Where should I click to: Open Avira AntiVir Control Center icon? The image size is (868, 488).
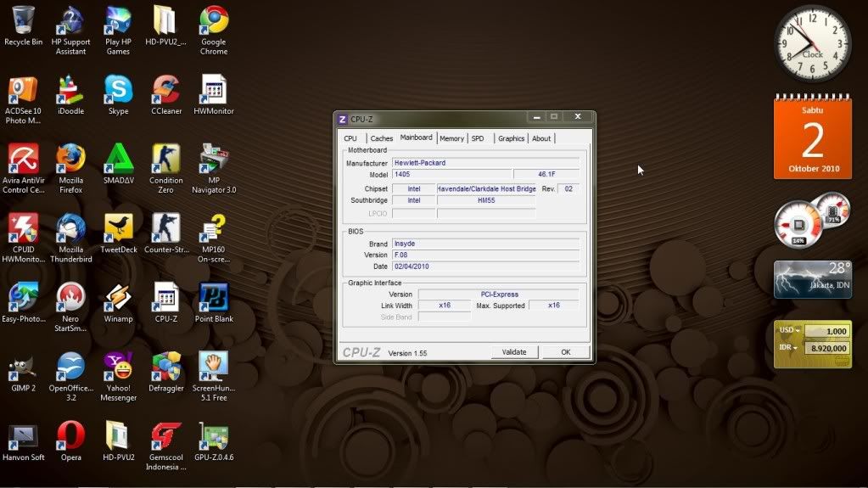point(23,169)
